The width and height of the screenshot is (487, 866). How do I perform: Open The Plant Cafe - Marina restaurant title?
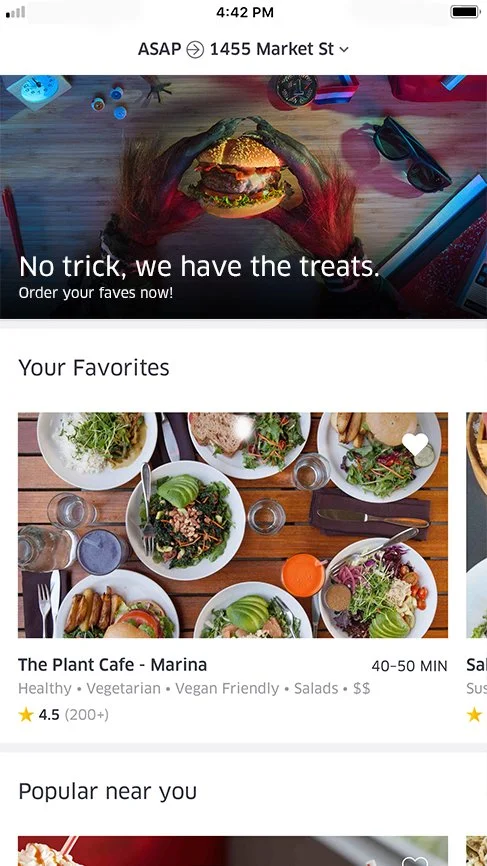pos(113,664)
